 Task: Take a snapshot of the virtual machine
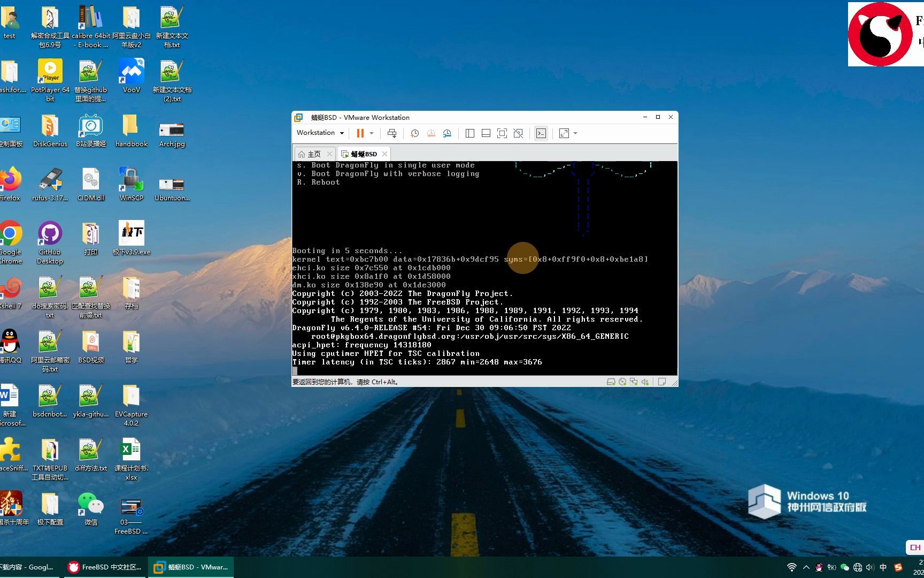tap(414, 133)
